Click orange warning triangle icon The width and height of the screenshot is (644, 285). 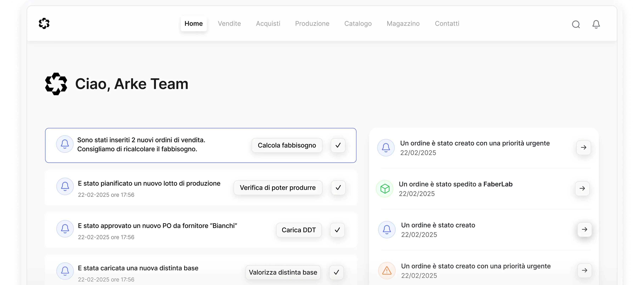pos(387,270)
